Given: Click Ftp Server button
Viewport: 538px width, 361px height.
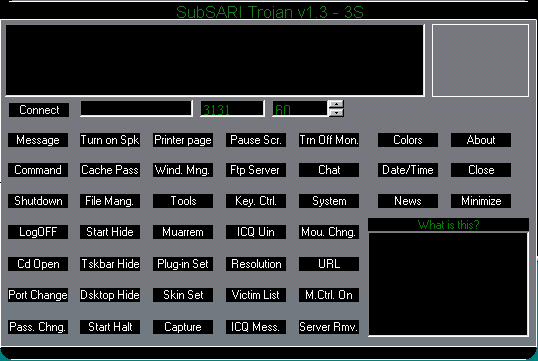Looking at the screenshot, I should pyautogui.click(x=256, y=170).
